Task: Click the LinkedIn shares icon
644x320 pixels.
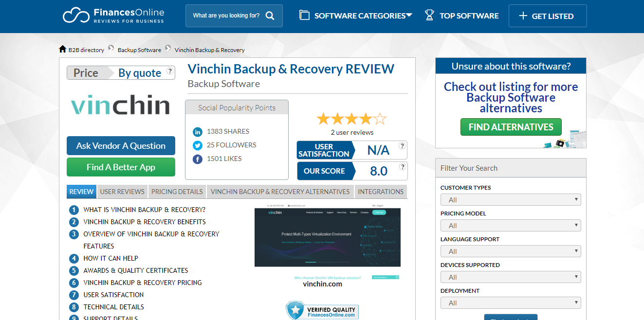Action: 198,132
